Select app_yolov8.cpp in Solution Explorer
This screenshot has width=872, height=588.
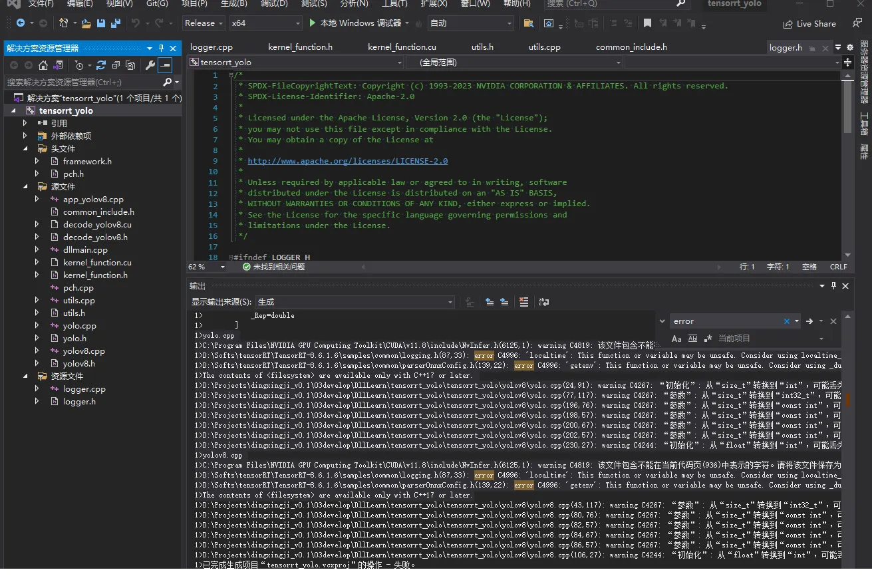[x=93, y=199]
